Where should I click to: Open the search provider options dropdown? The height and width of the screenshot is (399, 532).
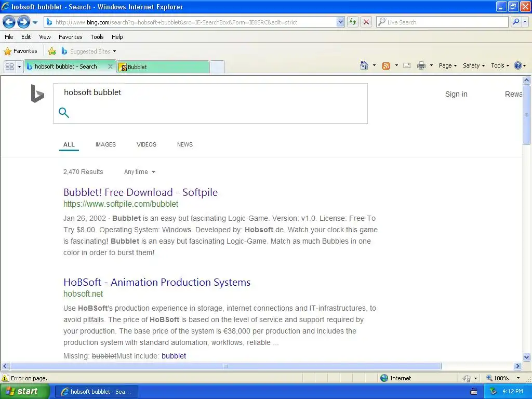click(525, 22)
